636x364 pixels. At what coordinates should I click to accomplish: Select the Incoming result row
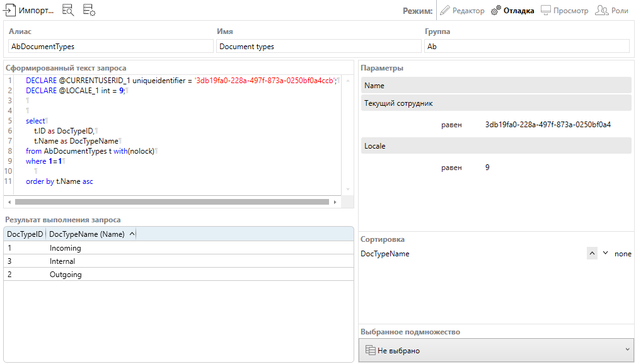178,248
